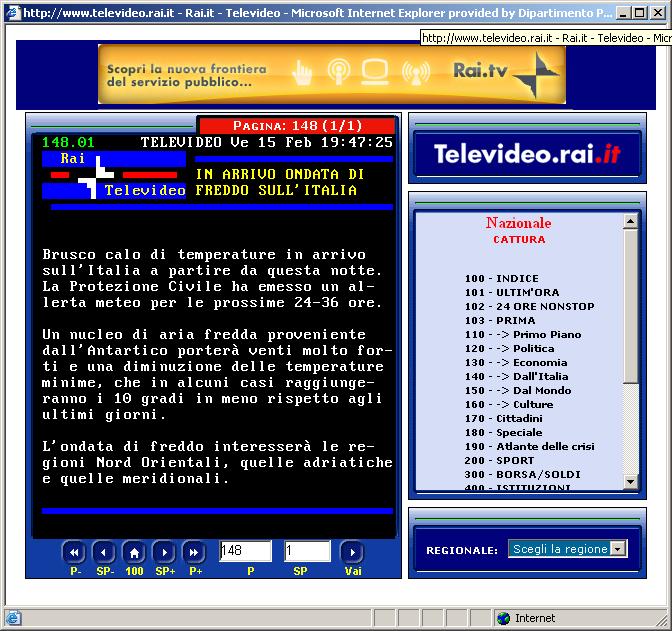Open 300 - BORSA/SOLDI page
The image size is (672, 631).
[522, 475]
